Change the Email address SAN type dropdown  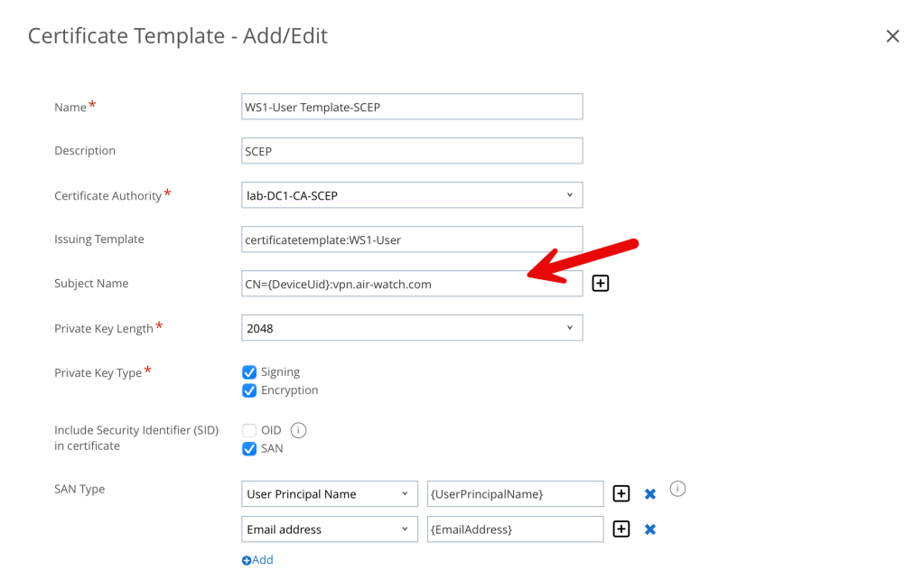point(329,529)
